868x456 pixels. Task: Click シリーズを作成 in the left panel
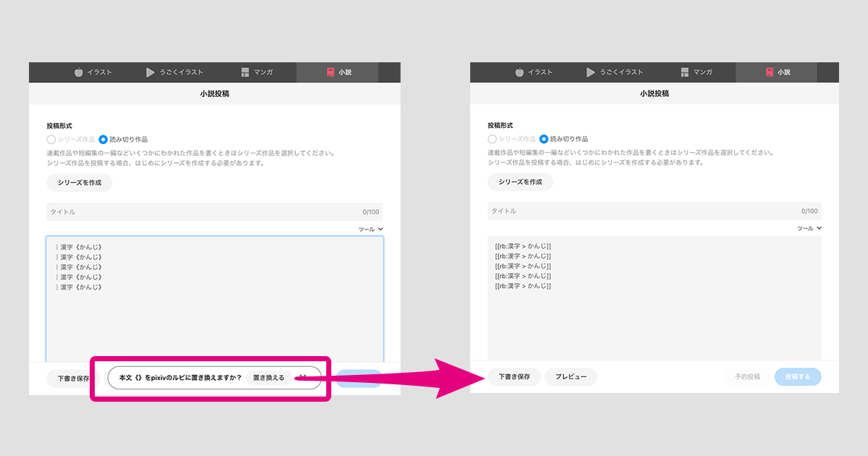(x=80, y=182)
